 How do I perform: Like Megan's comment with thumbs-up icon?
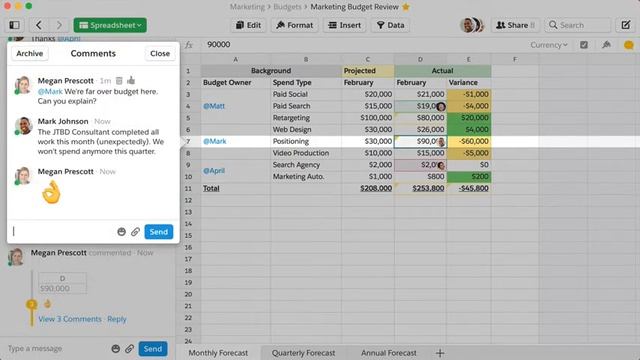(131, 80)
